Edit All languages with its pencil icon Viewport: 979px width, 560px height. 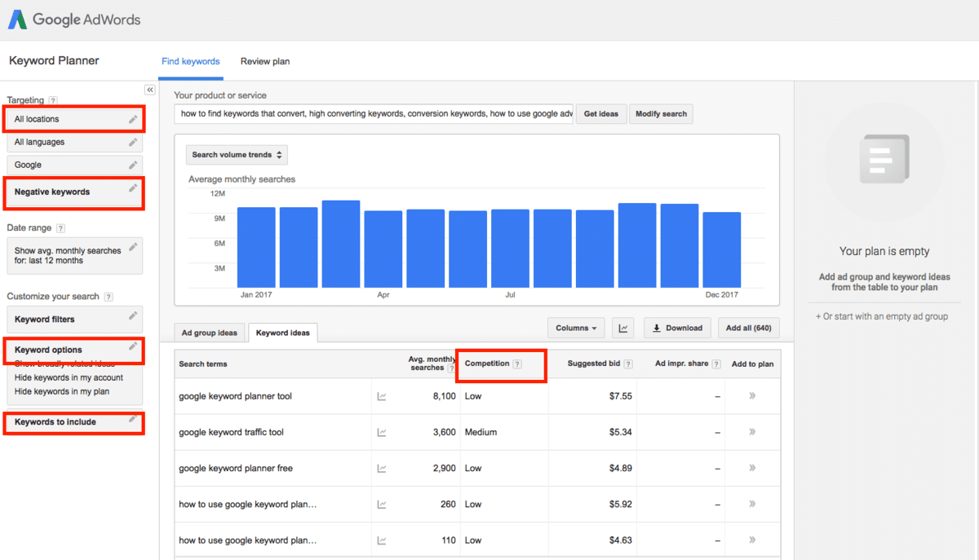(133, 143)
